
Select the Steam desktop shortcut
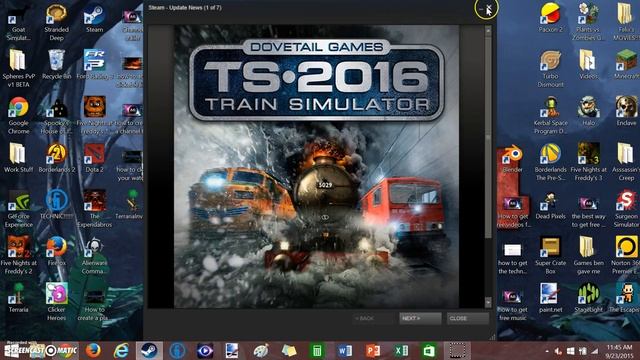click(94, 19)
